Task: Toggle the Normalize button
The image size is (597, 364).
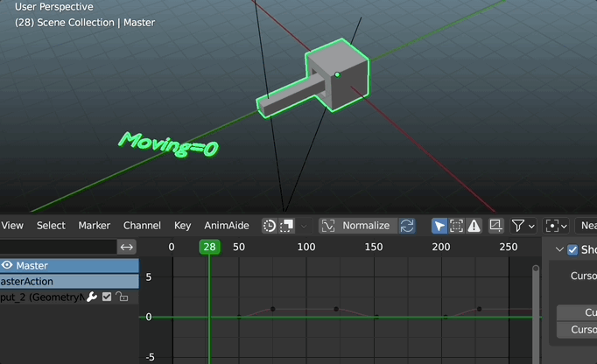Action: (x=358, y=226)
